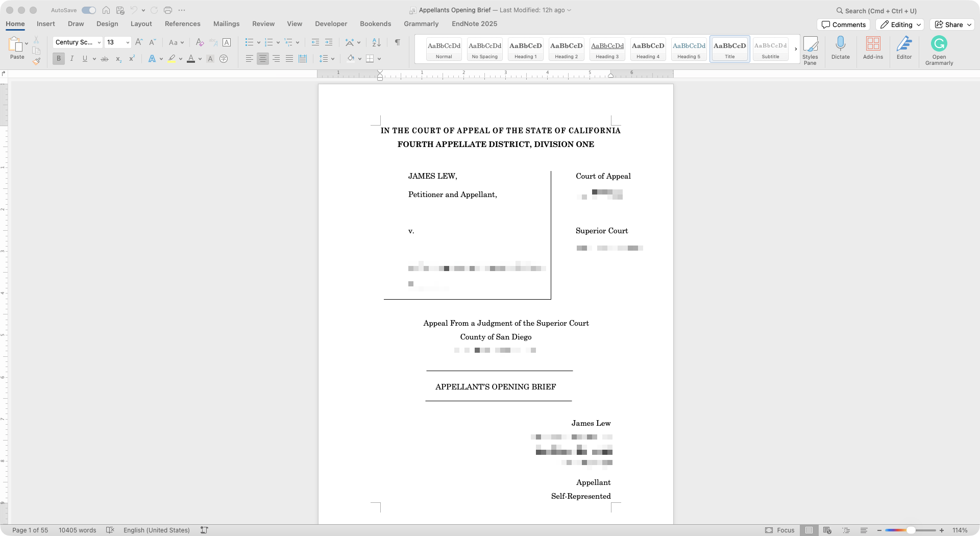Switch to Outline view in status bar
Screen dimensions: 980x536
point(846,530)
